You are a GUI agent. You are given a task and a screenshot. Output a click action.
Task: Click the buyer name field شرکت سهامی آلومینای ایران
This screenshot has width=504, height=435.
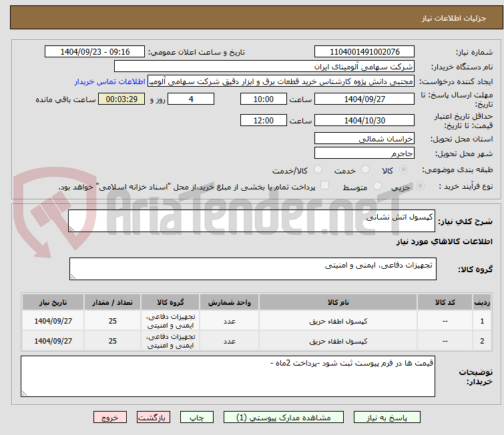point(264,67)
